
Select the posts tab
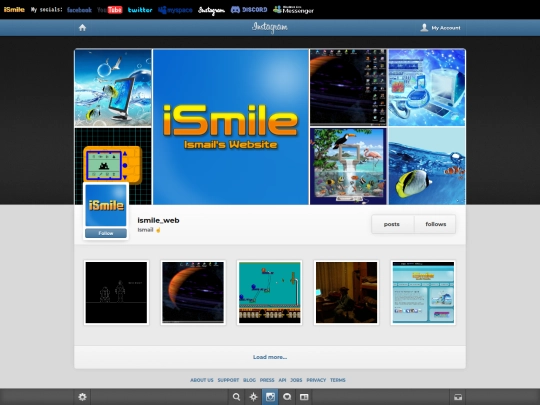(392, 224)
